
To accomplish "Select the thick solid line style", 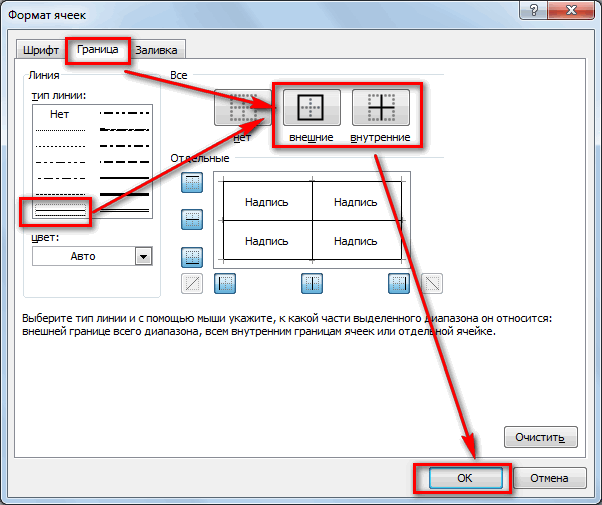I will (124, 194).
